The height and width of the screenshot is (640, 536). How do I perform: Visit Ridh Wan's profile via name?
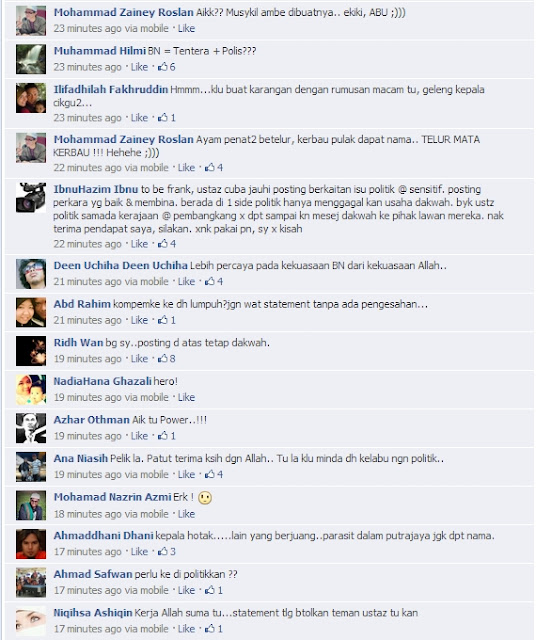[78, 342]
